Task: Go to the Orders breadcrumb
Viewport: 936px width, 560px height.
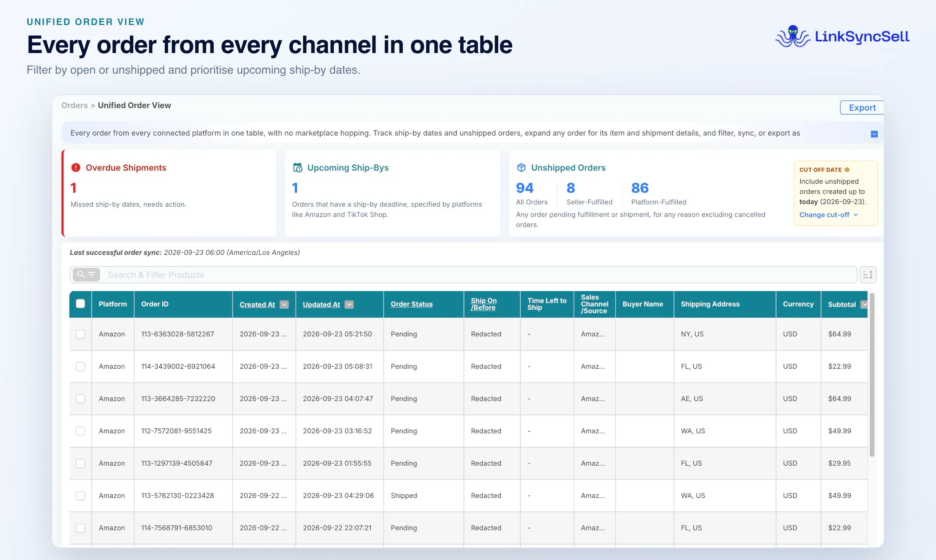Action: (75, 105)
